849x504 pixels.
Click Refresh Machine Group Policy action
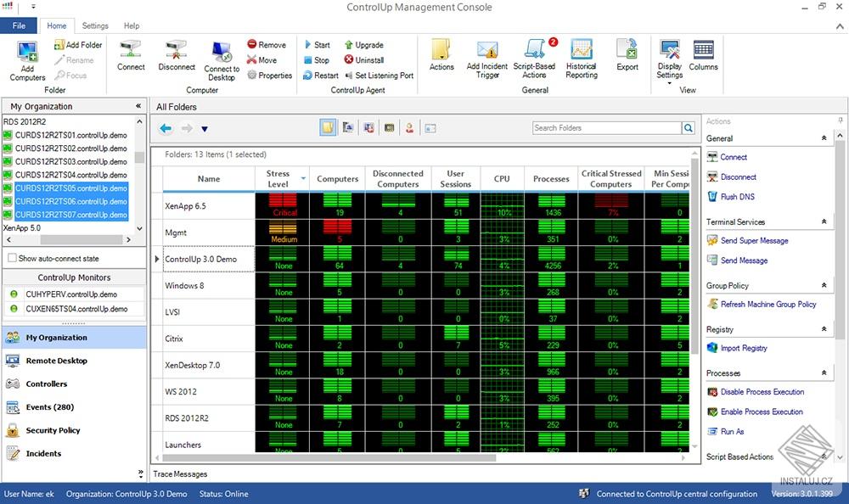(767, 304)
